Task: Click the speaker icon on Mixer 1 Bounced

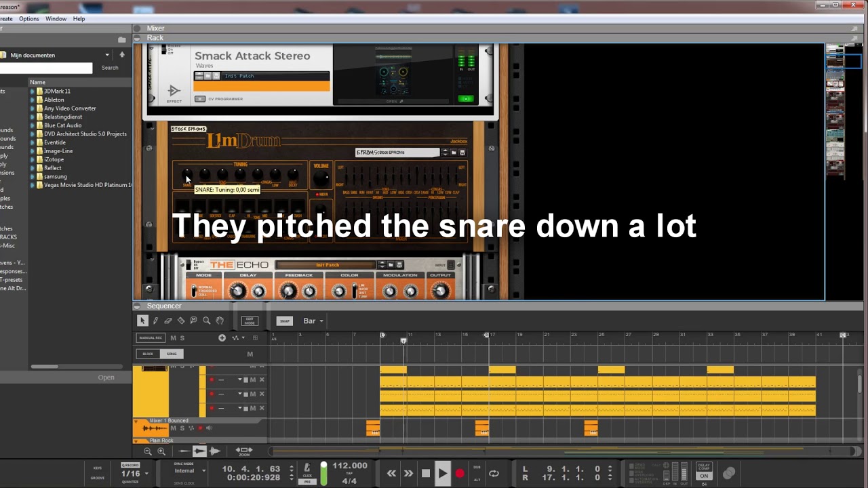Action: pyautogui.click(x=209, y=428)
